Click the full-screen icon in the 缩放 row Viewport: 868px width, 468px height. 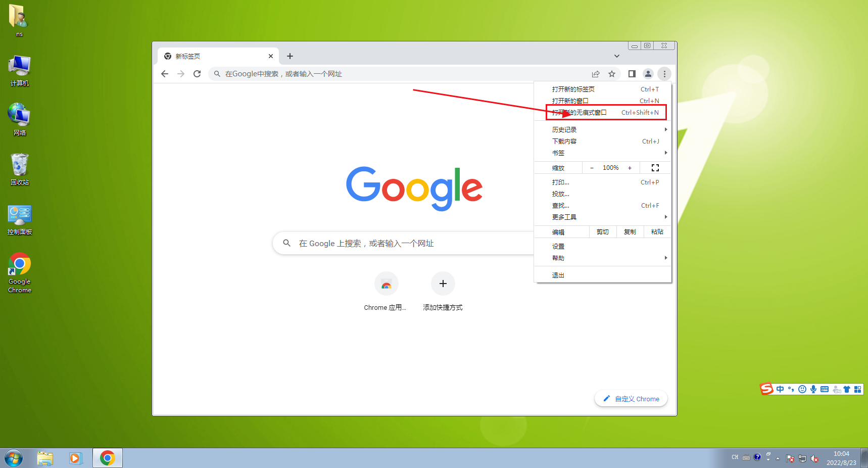(655, 167)
